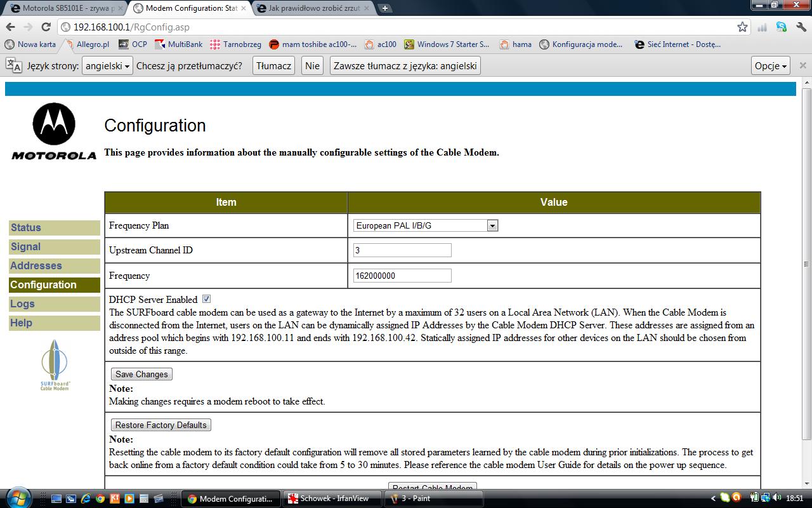Screen dimensions: 812x508
Task: Click the green tray icon
Action: click(x=725, y=498)
